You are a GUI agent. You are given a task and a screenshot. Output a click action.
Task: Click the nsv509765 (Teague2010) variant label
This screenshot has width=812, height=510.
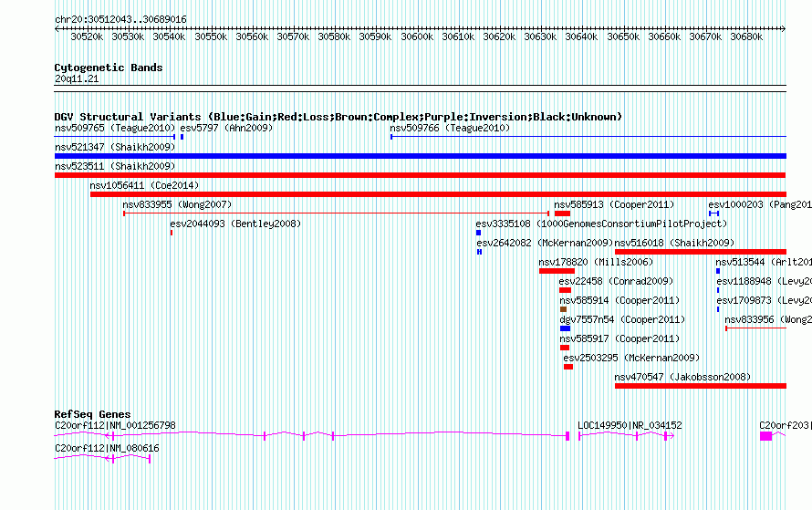(x=115, y=128)
